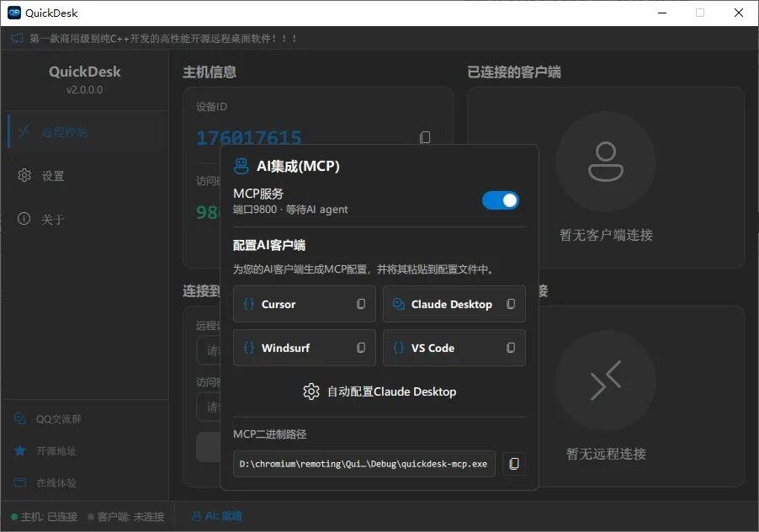Copy the quickdesk-mcp.exe binary path
Screen dimensions: 759x532
pyautogui.click(x=514, y=463)
